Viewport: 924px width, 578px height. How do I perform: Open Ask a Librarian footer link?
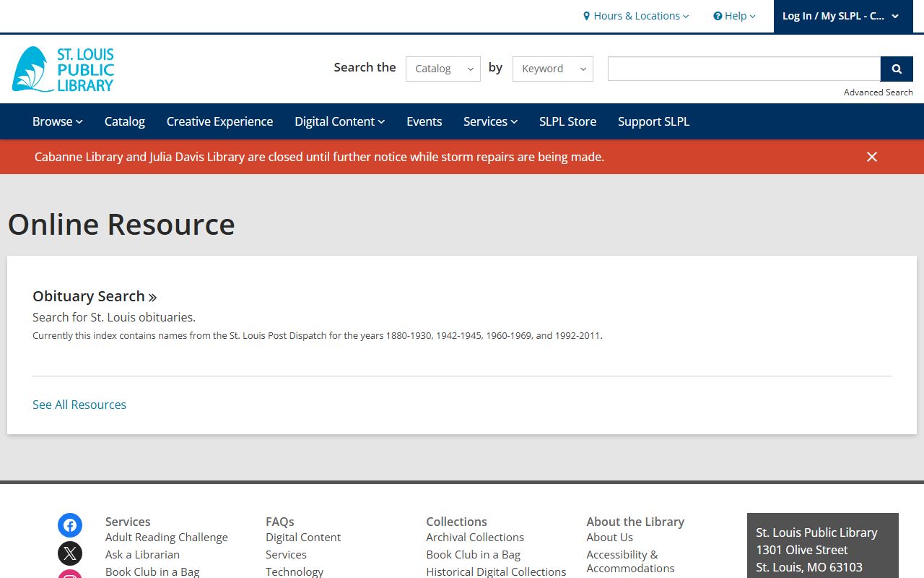click(142, 554)
